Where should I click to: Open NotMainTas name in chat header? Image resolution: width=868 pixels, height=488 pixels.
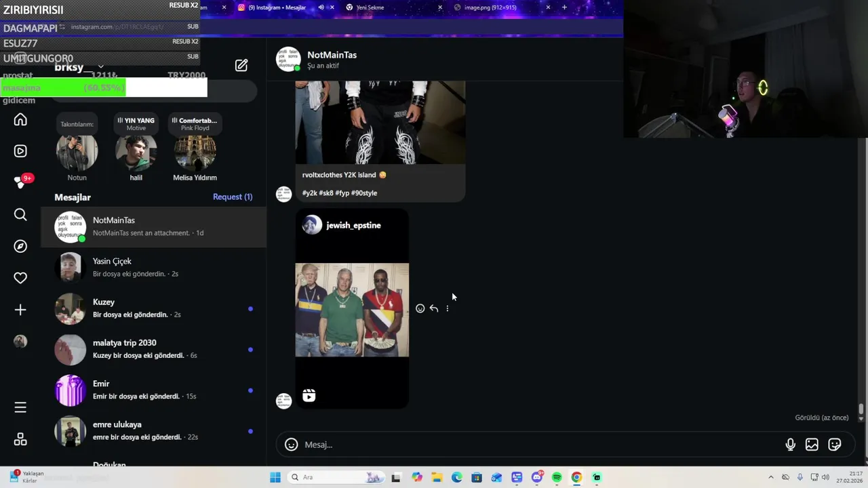pyautogui.click(x=332, y=55)
